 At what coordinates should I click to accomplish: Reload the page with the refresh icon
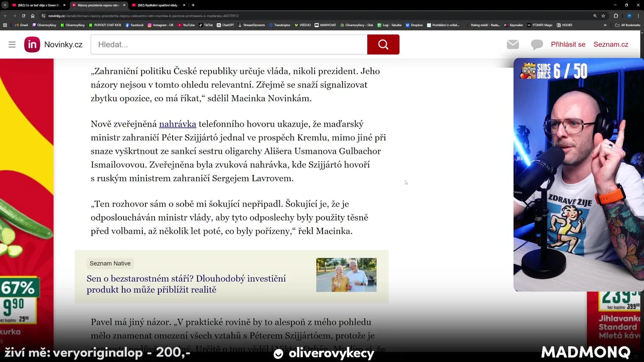(x=23, y=16)
